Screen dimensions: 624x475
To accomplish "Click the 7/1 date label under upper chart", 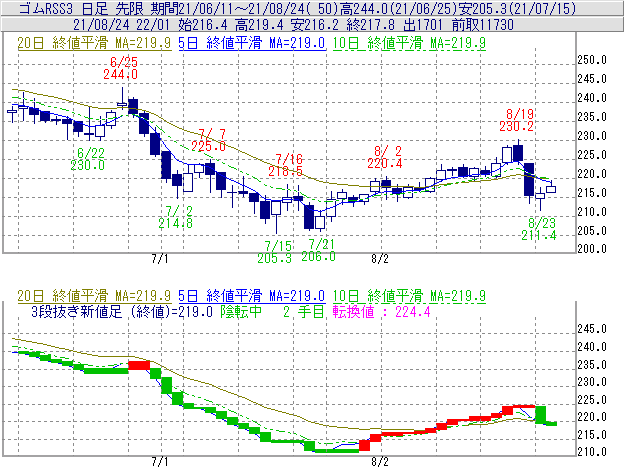I will coord(160,259).
